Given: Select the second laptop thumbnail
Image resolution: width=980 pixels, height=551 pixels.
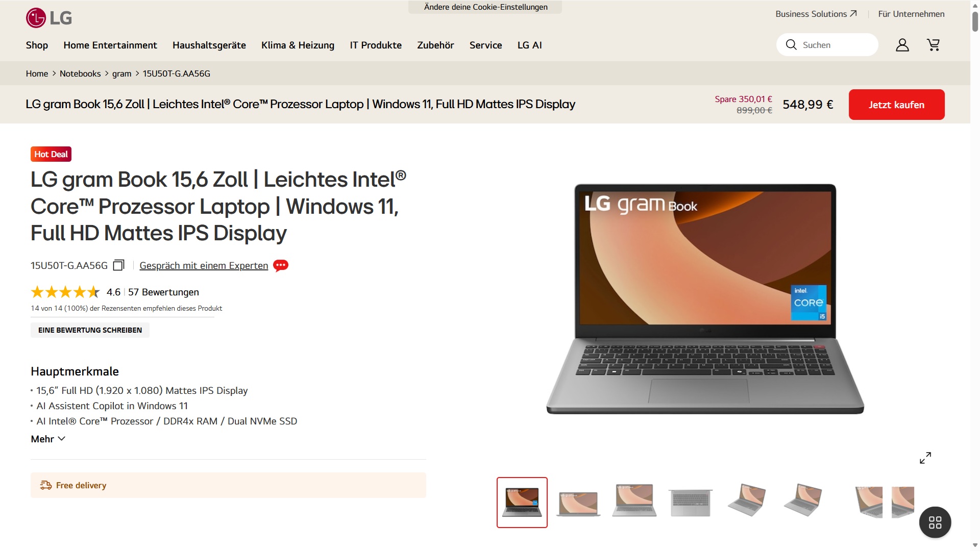Looking at the screenshot, I should pyautogui.click(x=578, y=503).
